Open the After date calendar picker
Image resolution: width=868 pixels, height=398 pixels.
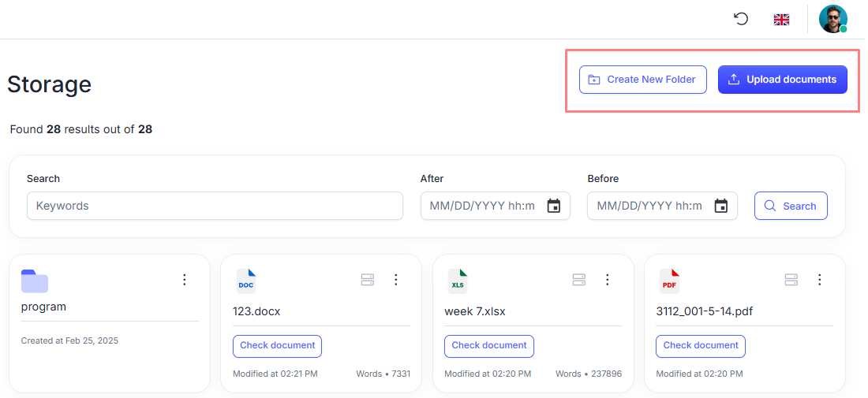(554, 206)
